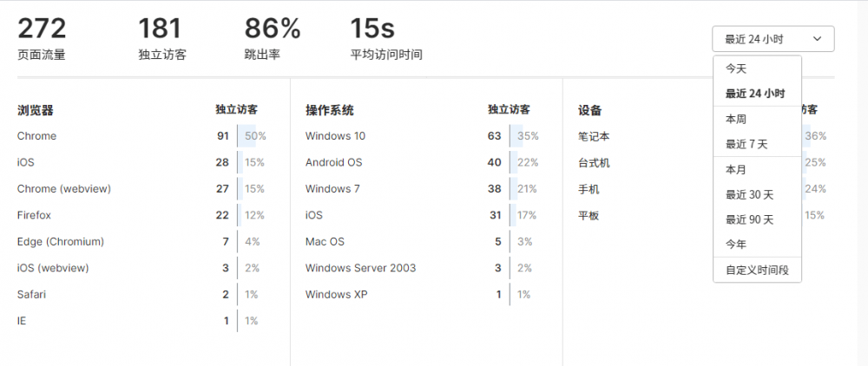Click 笔记本 device row
Image resolution: width=868 pixels, height=366 pixels.
pos(594,137)
